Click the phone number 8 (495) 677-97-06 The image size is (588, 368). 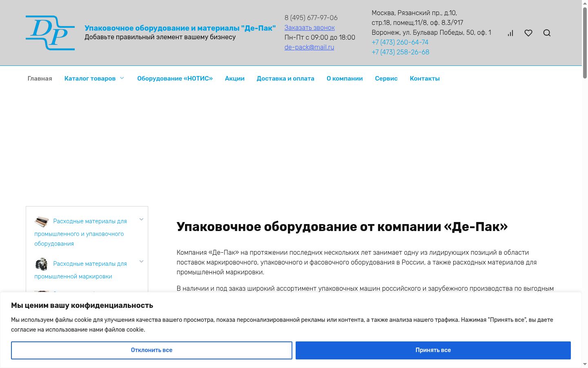(311, 18)
